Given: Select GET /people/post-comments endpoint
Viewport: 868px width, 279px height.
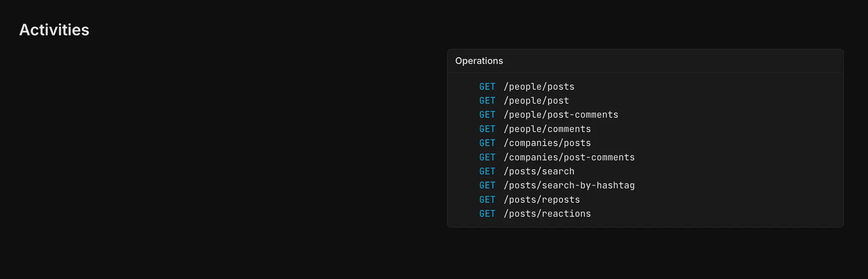Looking at the screenshot, I should coord(549,115).
